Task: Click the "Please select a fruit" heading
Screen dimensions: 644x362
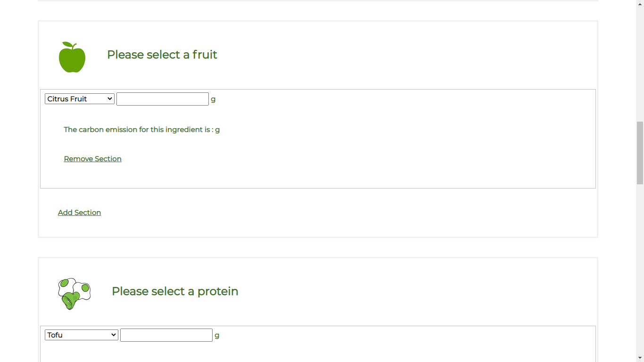Action: click(x=162, y=55)
